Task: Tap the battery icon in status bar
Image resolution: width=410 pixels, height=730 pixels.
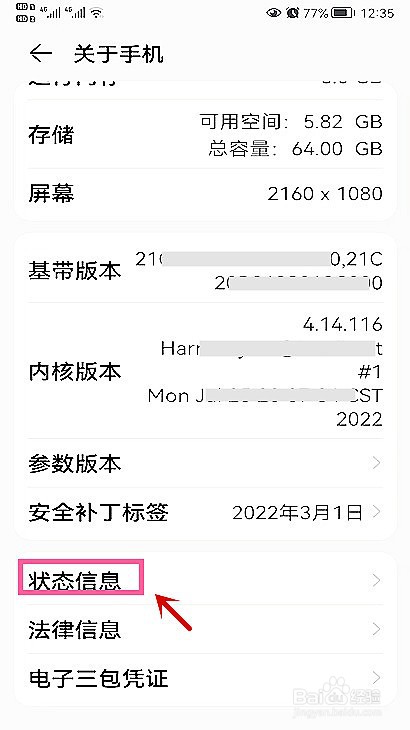Action: (x=343, y=13)
